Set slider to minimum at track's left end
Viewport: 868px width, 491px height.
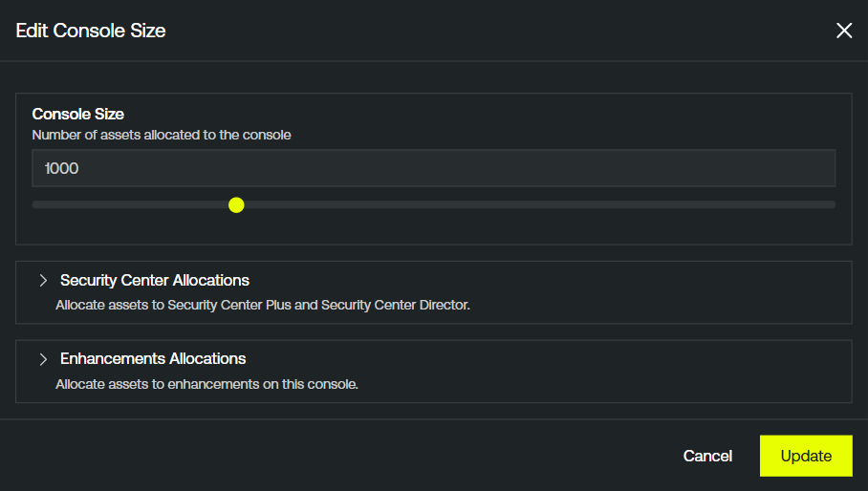(x=34, y=205)
